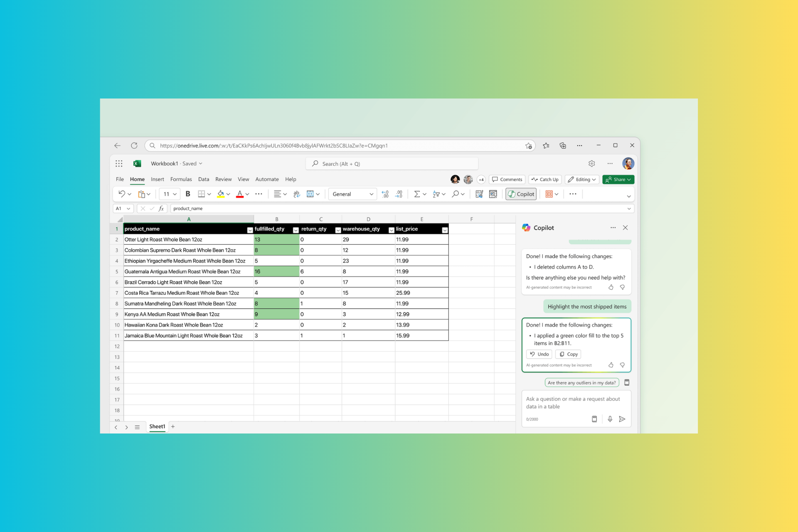This screenshot has height=532, width=798.
Task: Click the sort and filter icon
Action: pos(436,194)
